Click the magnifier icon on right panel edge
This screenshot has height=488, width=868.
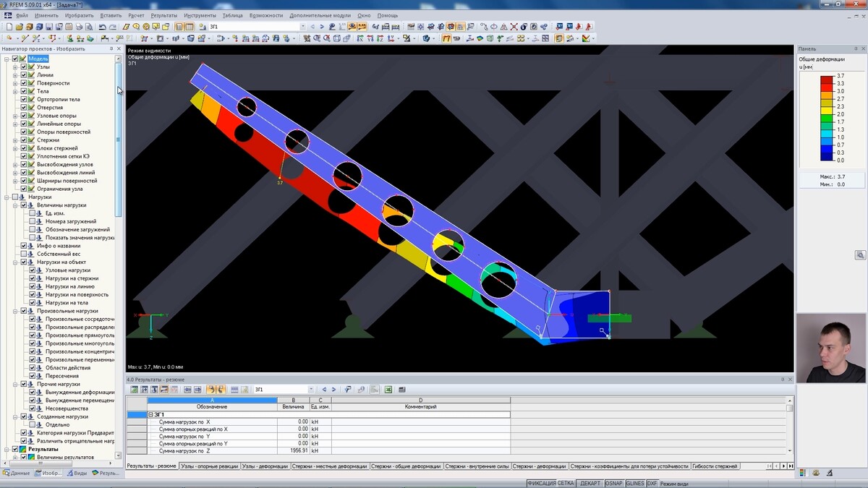click(860, 255)
